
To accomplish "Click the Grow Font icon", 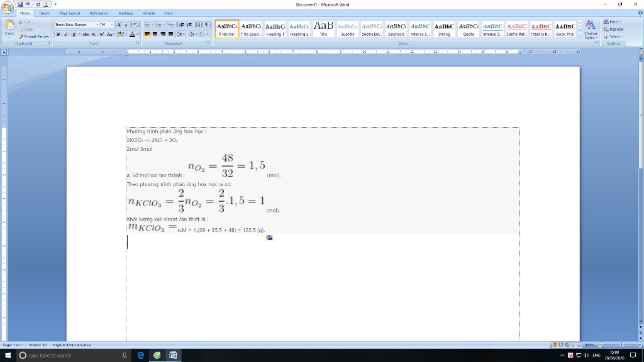I will [x=119, y=25].
